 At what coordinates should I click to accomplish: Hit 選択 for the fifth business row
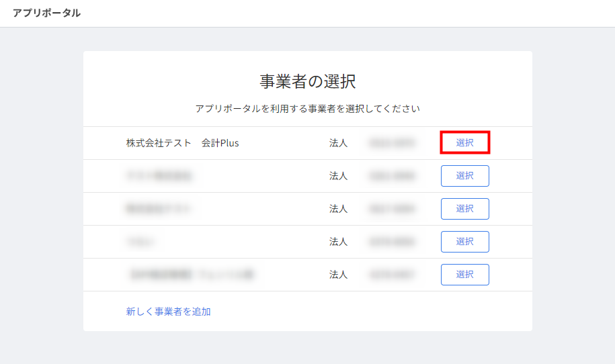(464, 275)
